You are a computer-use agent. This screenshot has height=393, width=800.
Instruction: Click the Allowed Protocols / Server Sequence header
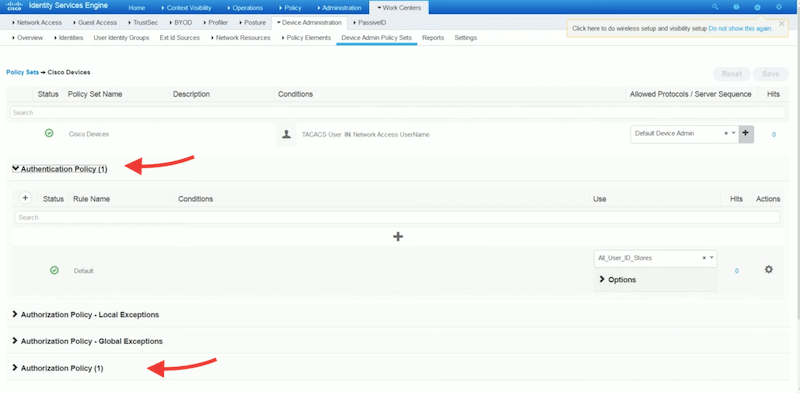point(690,94)
